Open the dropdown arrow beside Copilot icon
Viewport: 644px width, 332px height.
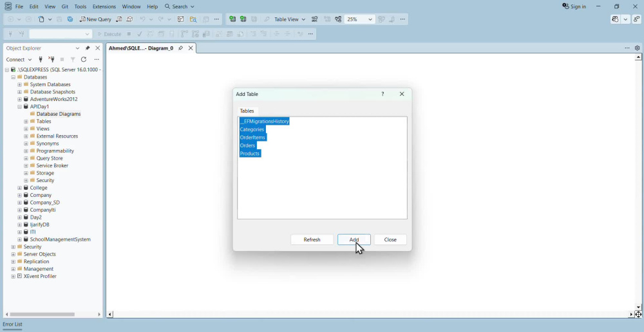(625, 19)
